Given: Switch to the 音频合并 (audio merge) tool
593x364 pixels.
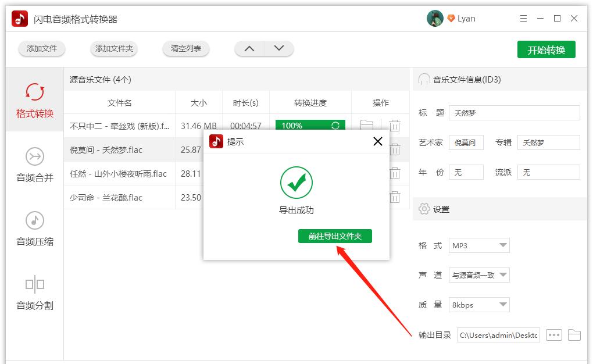Looking at the screenshot, I should [35, 165].
